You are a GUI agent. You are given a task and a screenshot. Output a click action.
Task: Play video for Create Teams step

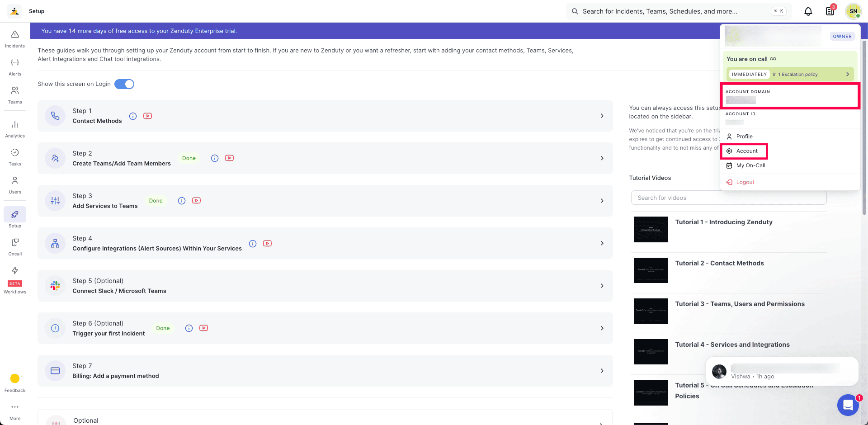(x=230, y=158)
